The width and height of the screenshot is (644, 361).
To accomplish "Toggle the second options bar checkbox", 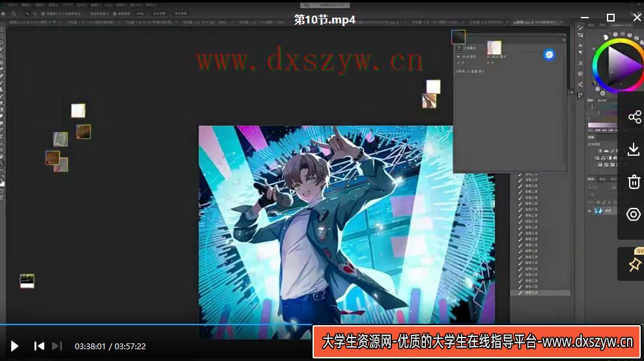I will click(x=115, y=14).
